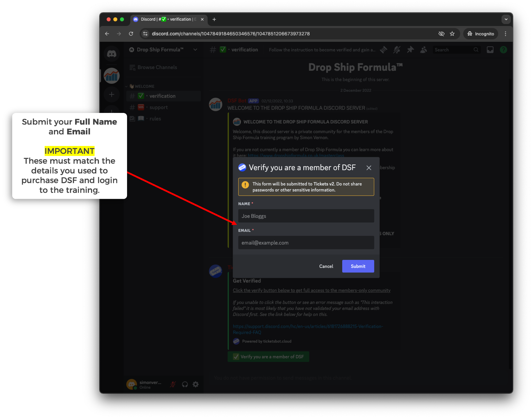Click the EMAIL input field
The height and width of the screenshot is (418, 532).
point(306,243)
